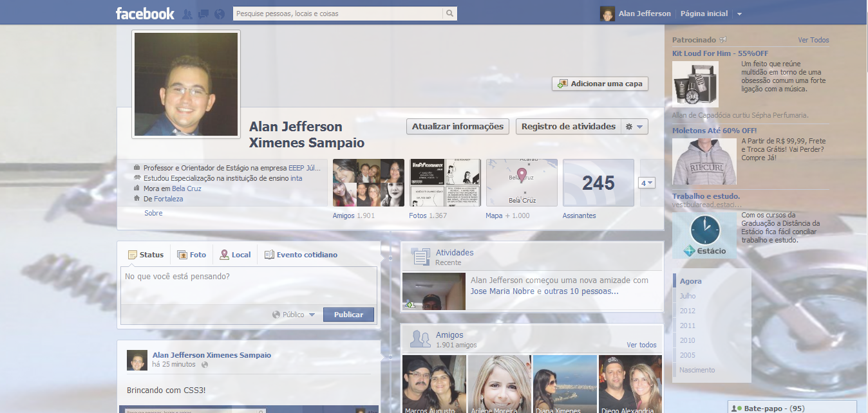The height and width of the screenshot is (413, 868).
Task: Click Ver Todos in Patrocinado
Action: [813, 40]
